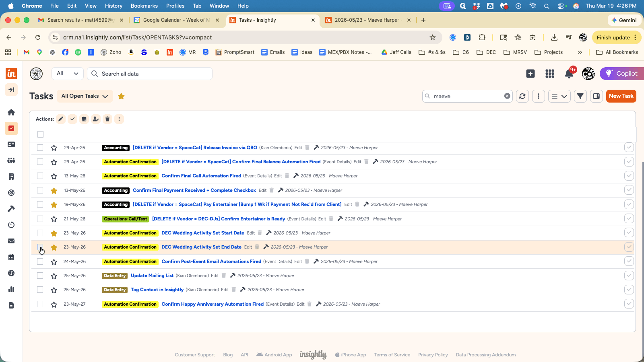
Task: Open more bulk actions three-dot menu
Action: tap(119, 119)
